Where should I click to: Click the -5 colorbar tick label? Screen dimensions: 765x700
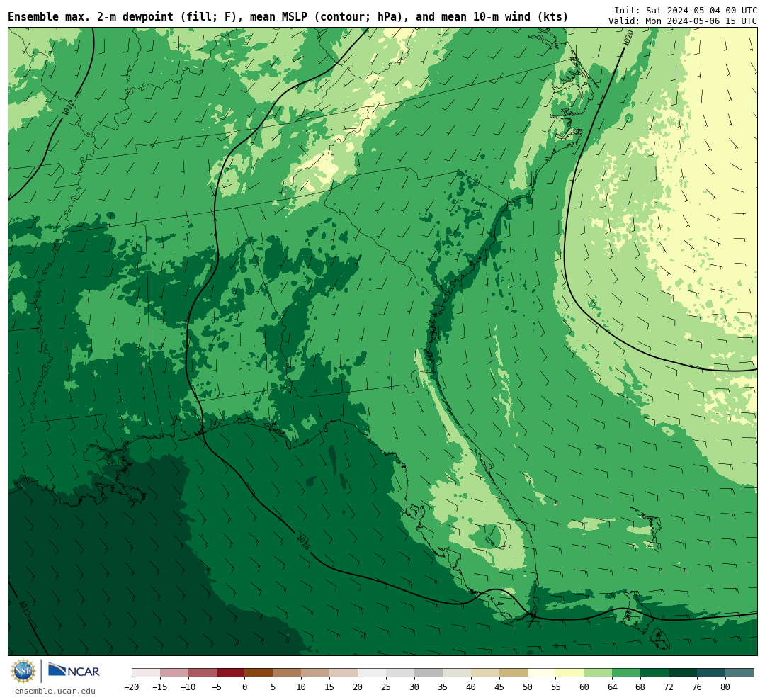coord(217,687)
